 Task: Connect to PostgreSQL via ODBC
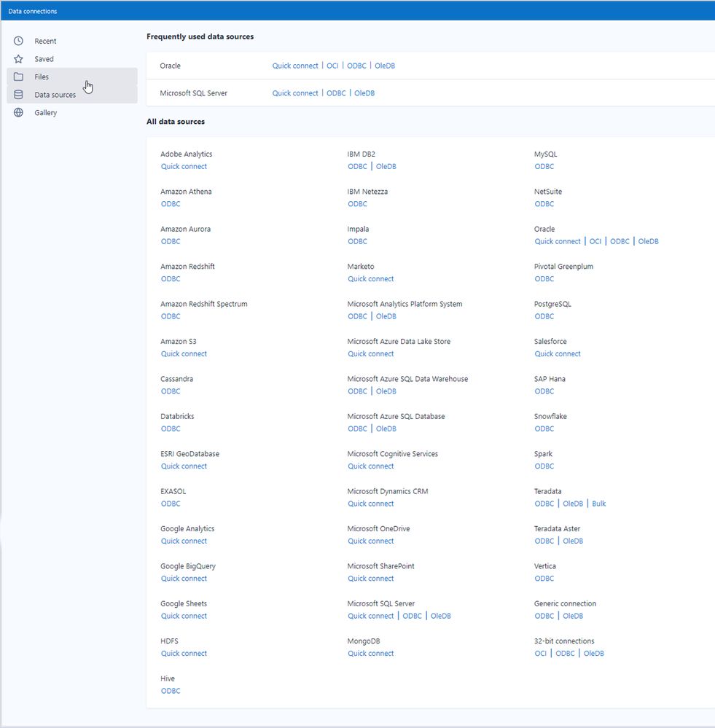(544, 317)
